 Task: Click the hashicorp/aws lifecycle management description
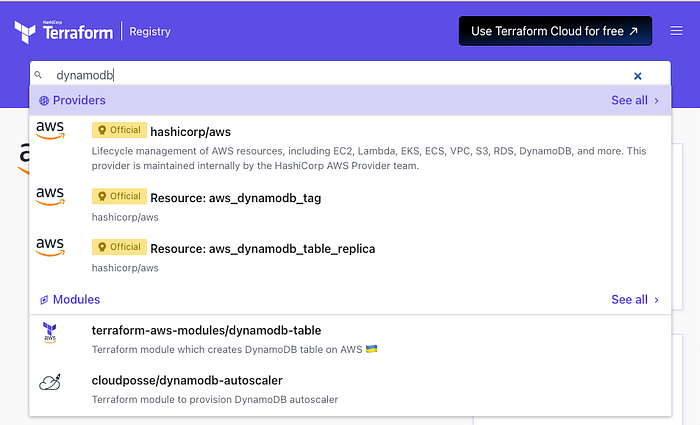click(369, 158)
